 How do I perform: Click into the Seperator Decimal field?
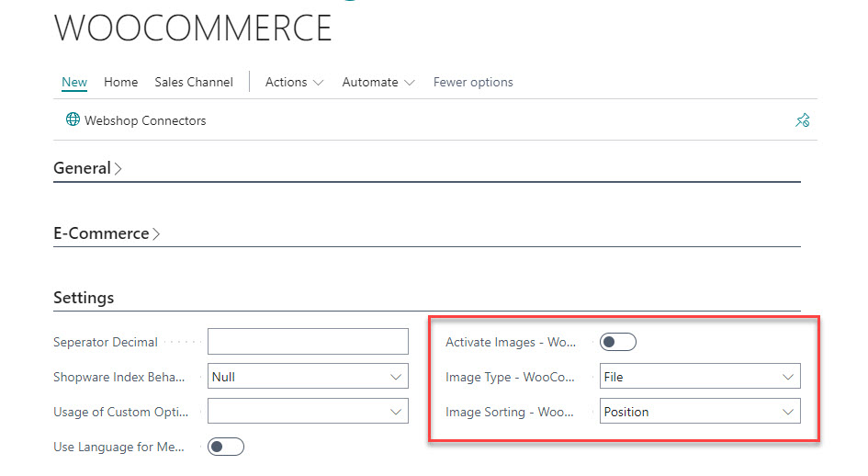point(308,341)
